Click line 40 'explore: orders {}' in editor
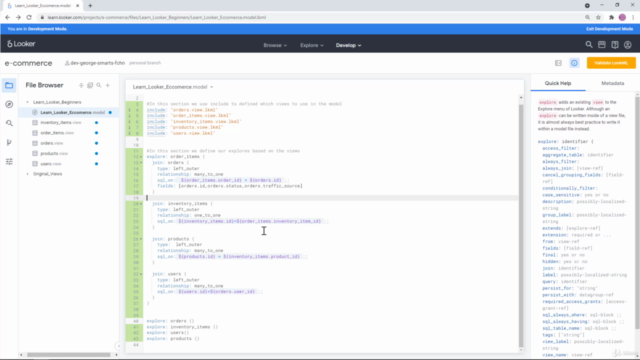This screenshot has height=360, width=640. (x=170, y=321)
